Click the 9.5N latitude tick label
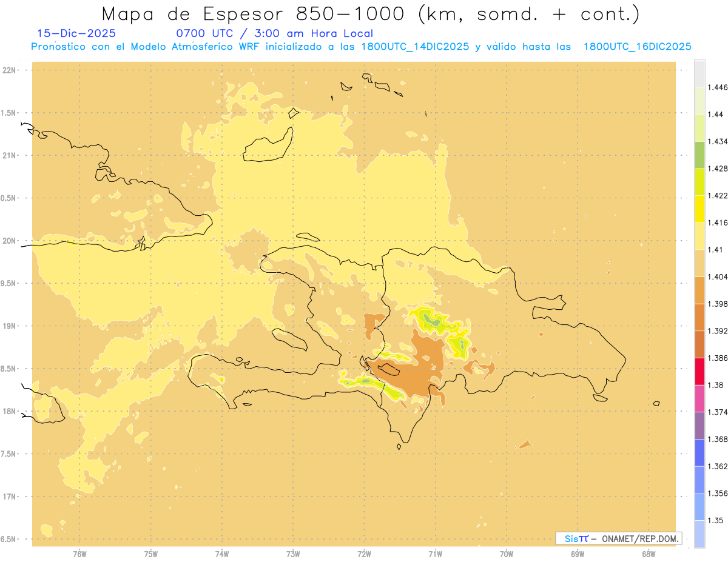This screenshot has width=728, height=562. (8, 284)
